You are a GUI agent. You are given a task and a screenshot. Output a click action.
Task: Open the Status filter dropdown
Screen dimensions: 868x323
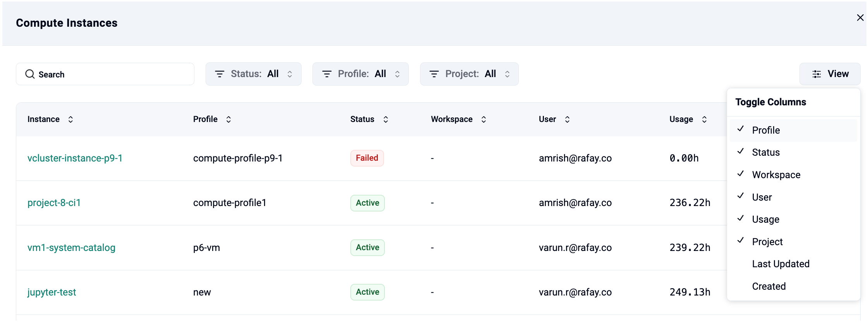254,74
